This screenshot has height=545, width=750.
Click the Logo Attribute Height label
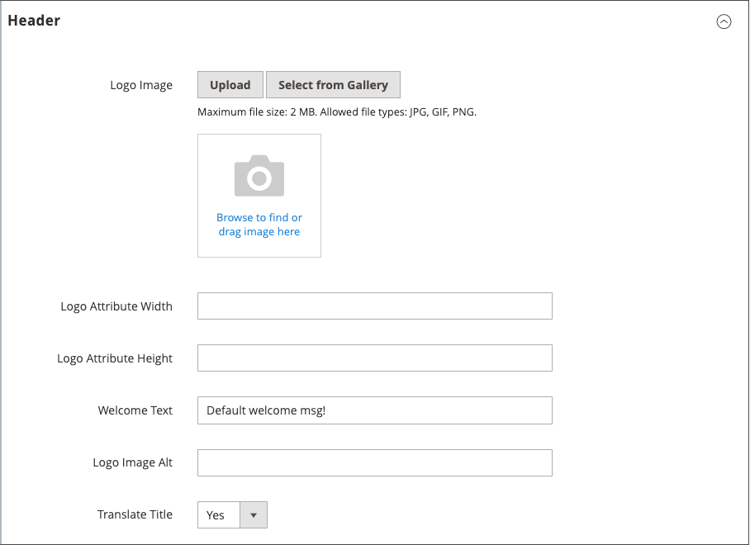[115, 358]
